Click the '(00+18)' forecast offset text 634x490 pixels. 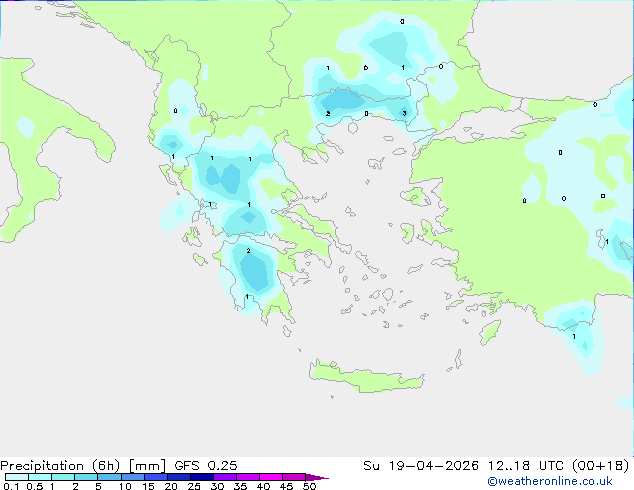[601, 466]
